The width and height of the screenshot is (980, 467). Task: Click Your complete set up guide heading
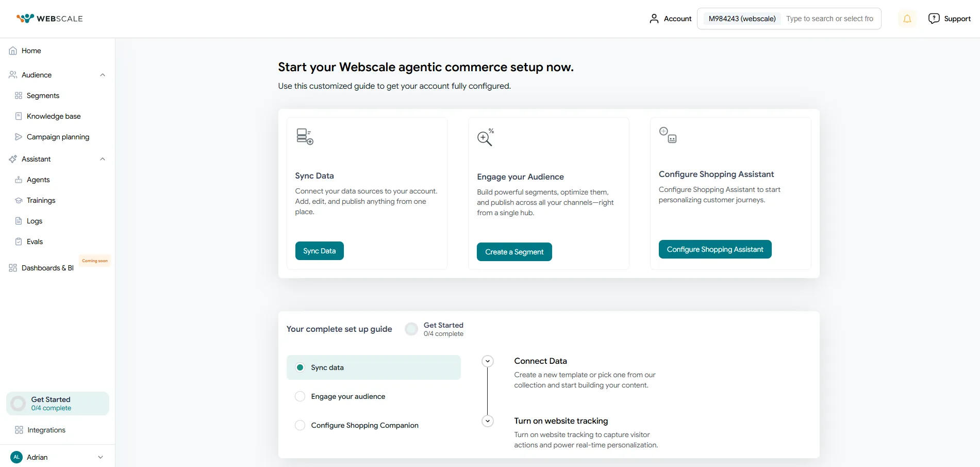click(339, 329)
